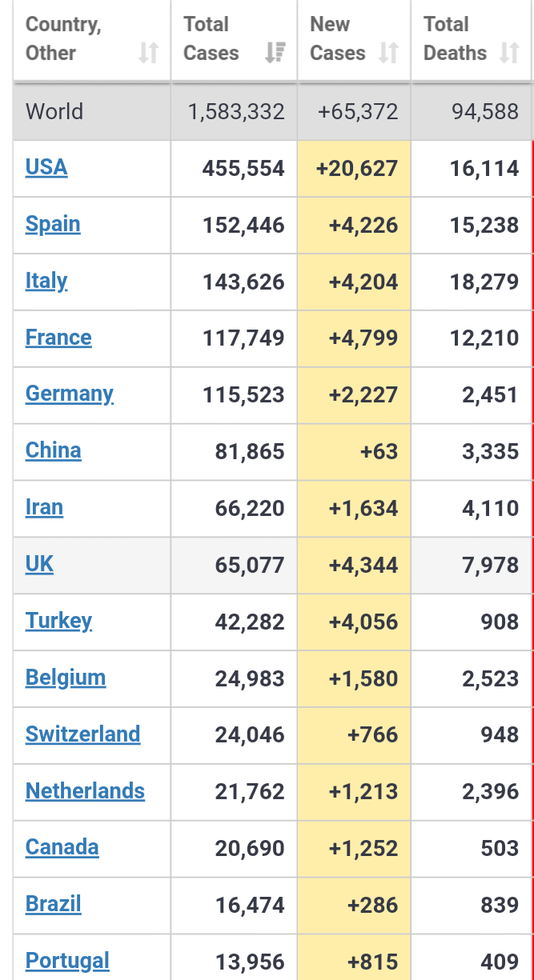The image size is (534, 980).
Task: Open the USA country link
Action: [46, 167]
